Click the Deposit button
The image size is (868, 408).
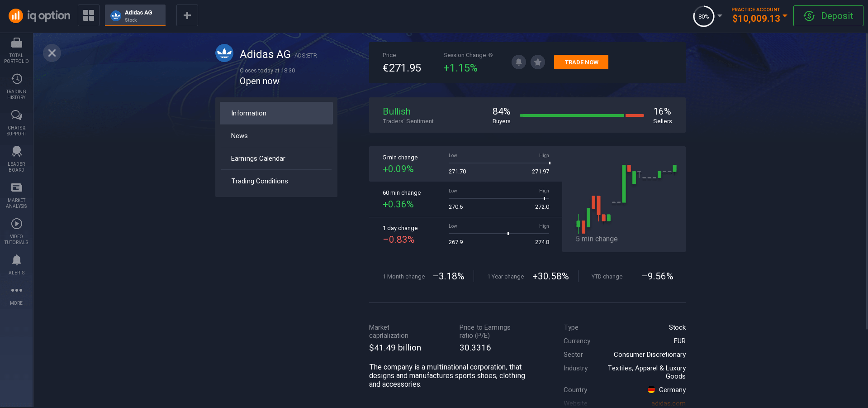(828, 16)
